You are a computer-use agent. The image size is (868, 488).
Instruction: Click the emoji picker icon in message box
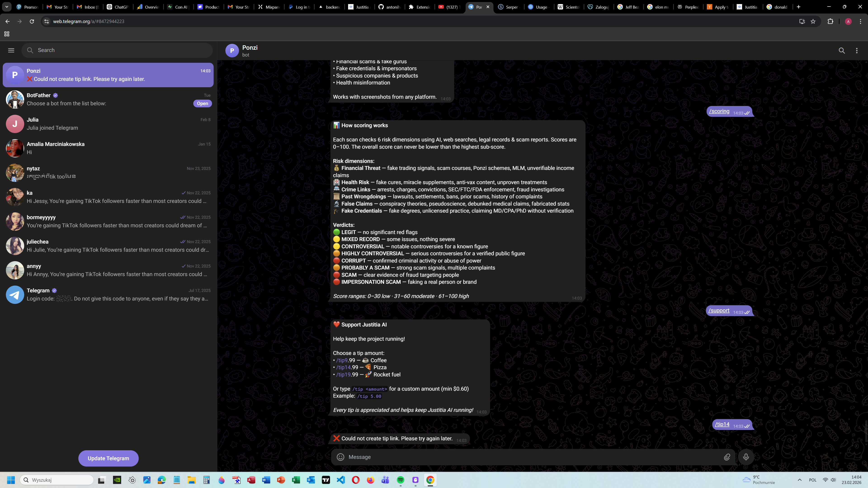click(340, 457)
